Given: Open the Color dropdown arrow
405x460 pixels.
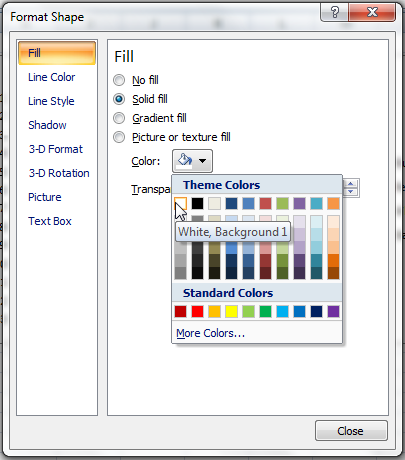Looking at the screenshot, I should (x=202, y=161).
